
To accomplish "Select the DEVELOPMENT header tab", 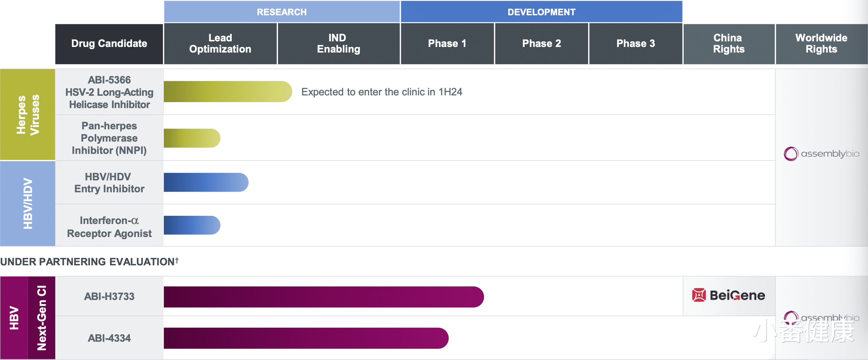I will pyautogui.click(x=541, y=12).
